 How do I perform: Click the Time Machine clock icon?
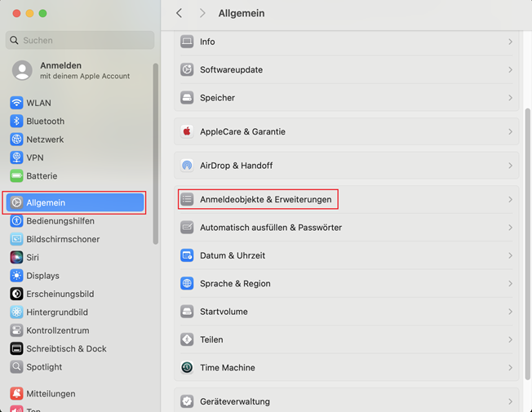point(187,368)
